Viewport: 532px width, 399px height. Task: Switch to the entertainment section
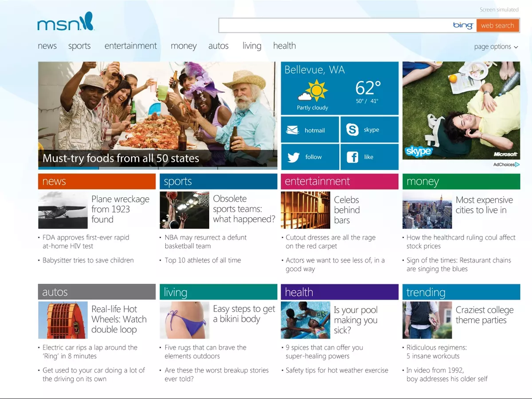[130, 46]
